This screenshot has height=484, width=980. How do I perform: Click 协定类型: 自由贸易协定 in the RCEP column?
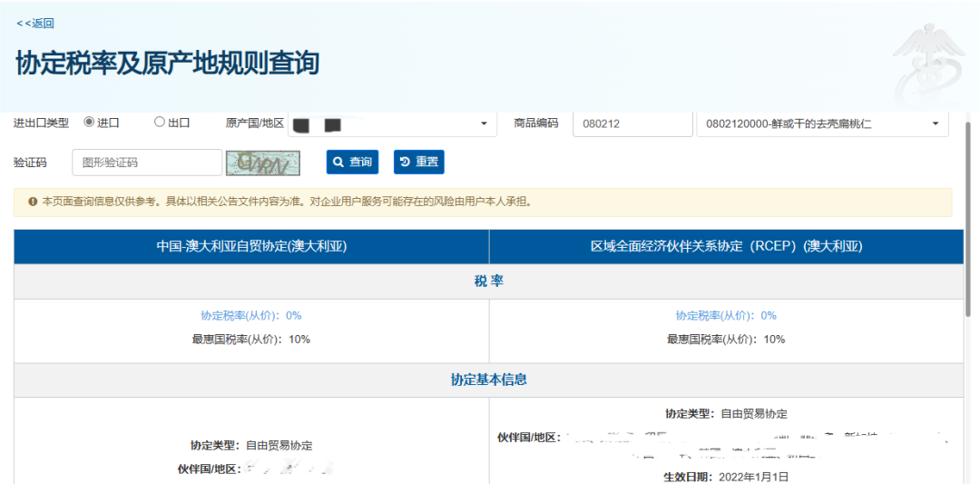tap(726, 413)
